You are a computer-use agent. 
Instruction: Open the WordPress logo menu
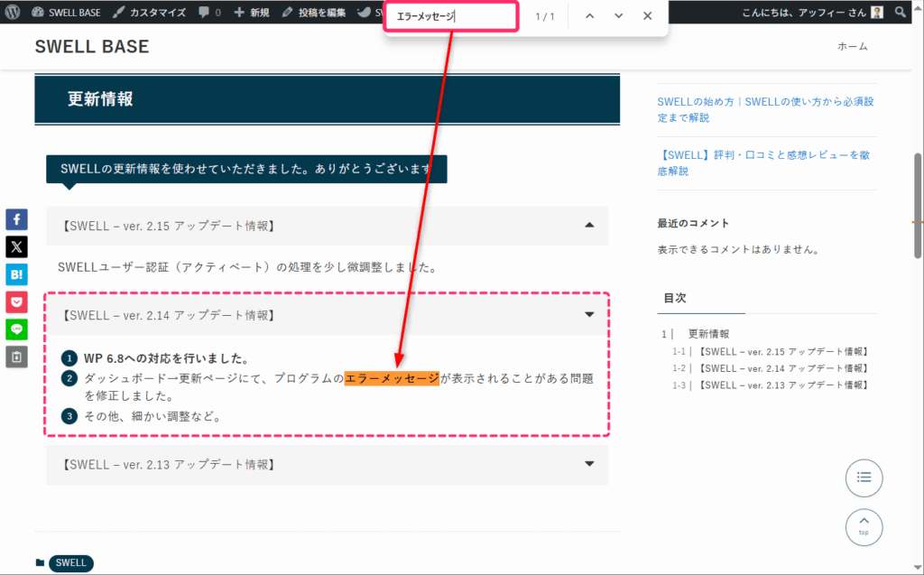(x=13, y=12)
